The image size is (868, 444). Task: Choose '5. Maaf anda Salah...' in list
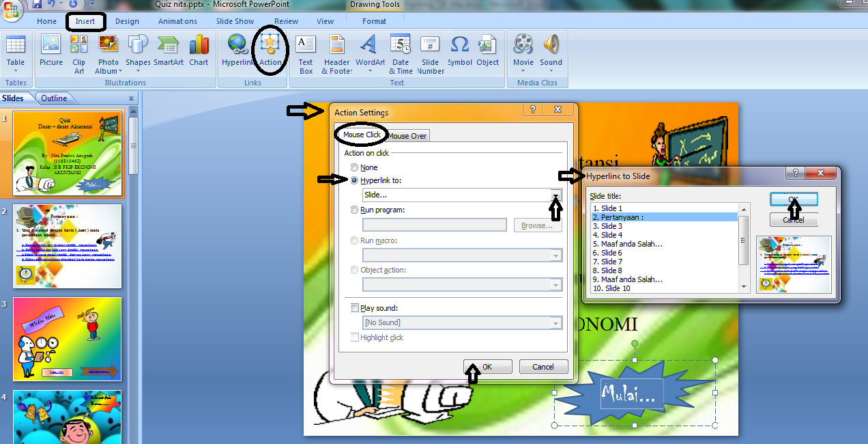click(x=665, y=244)
